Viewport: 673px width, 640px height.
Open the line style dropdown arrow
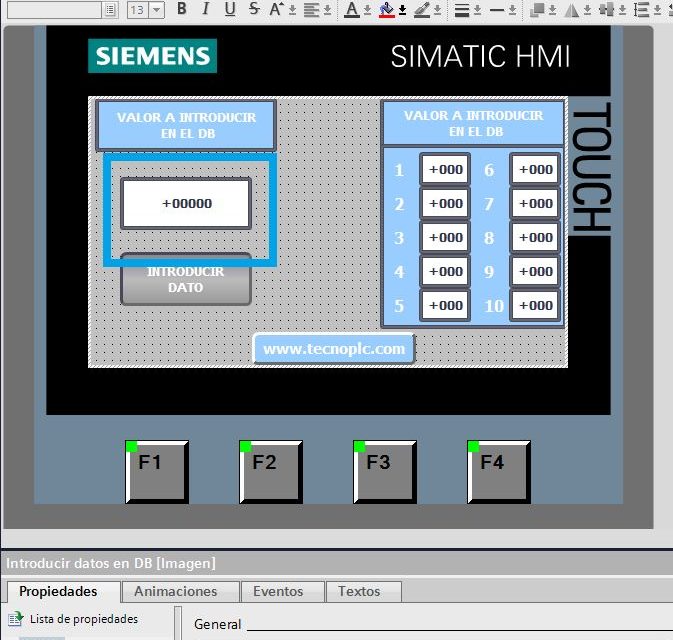(x=512, y=10)
